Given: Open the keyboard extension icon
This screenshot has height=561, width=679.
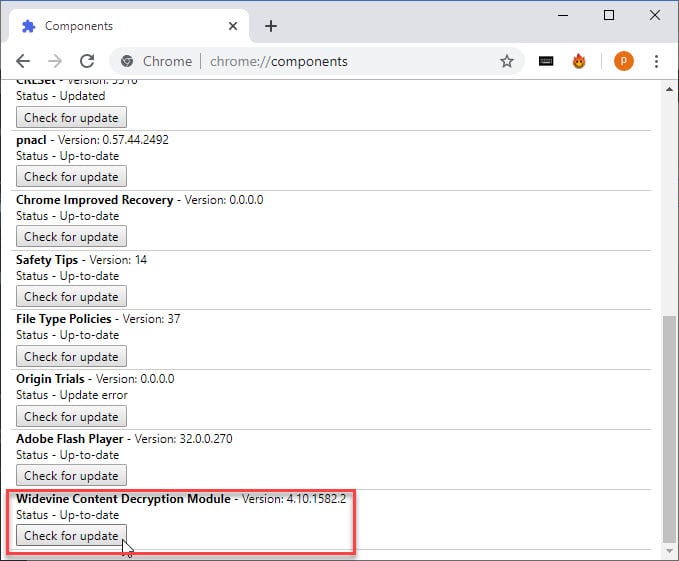Looking at the screenshot, I should click(x=546, y=61).
